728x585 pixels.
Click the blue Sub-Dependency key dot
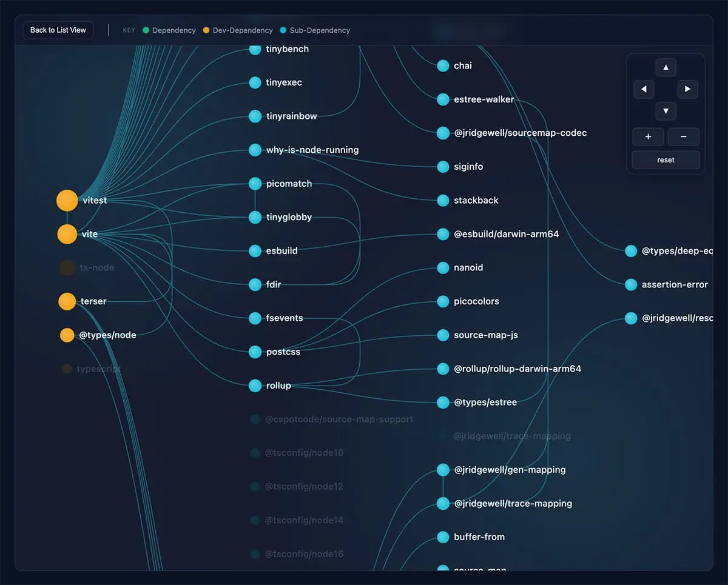click(283, 30)
